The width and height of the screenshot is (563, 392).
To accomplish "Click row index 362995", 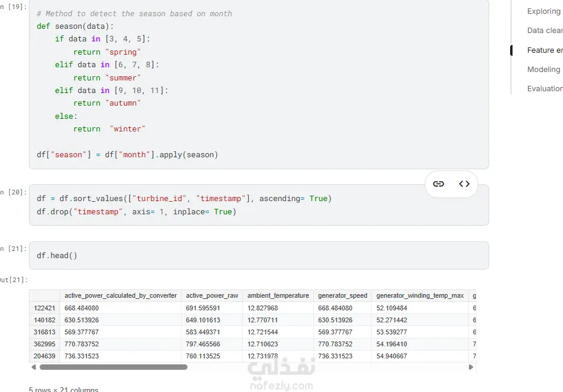I will click(x=44, y=344).
